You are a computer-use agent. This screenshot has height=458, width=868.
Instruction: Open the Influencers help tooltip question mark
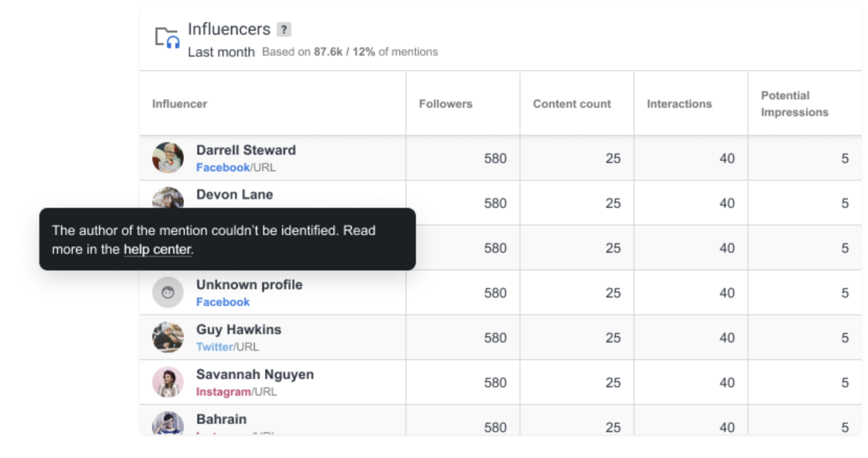284,29
